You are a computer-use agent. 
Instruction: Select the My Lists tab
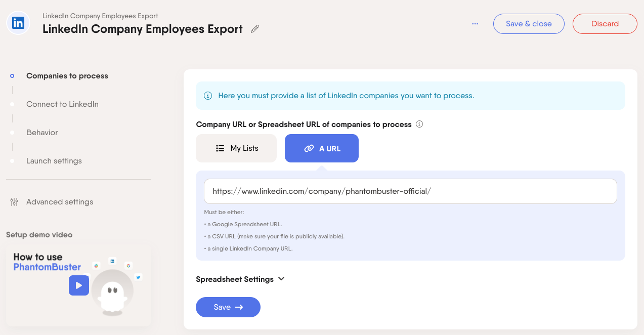coord(236,148)
